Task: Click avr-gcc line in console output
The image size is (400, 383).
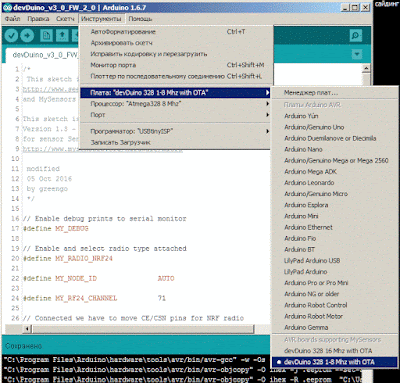Action: 135,359
